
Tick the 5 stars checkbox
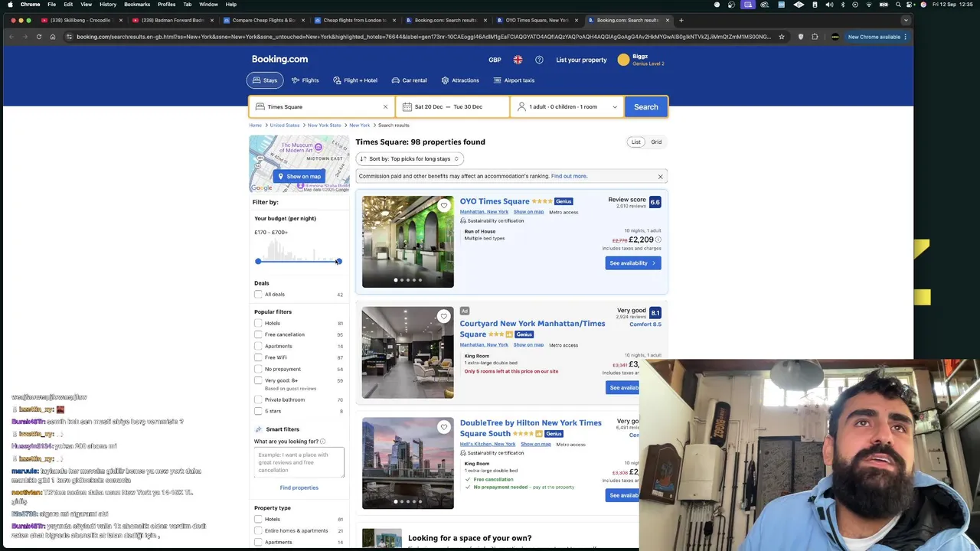tap(258, 412)
